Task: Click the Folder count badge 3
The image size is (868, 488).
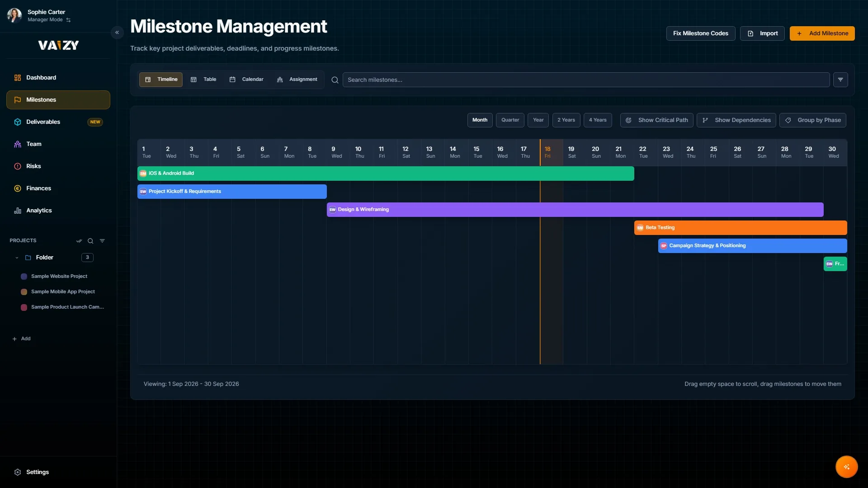Action: [x=87, y=258]
